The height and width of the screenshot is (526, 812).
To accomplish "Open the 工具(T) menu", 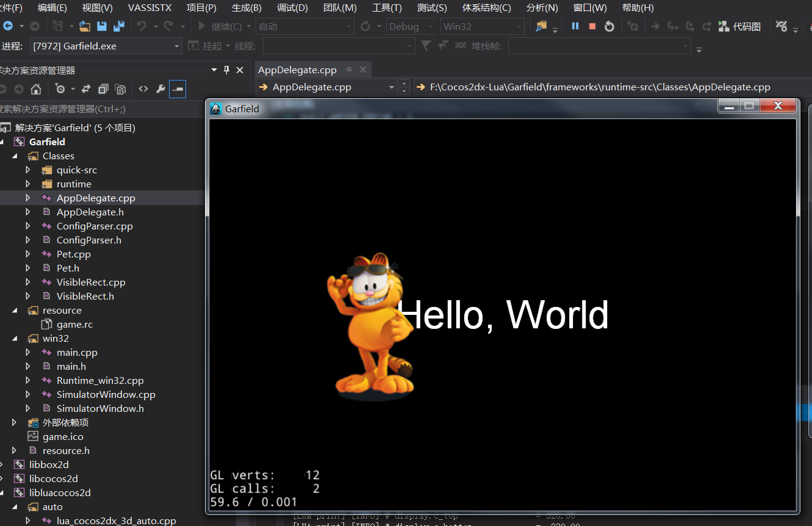I will coord(387,8).
